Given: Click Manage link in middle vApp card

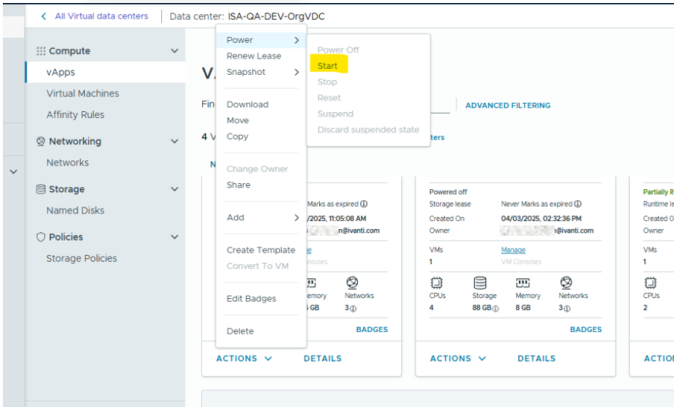Looking at the screenshot, I should tap(512, 249).
